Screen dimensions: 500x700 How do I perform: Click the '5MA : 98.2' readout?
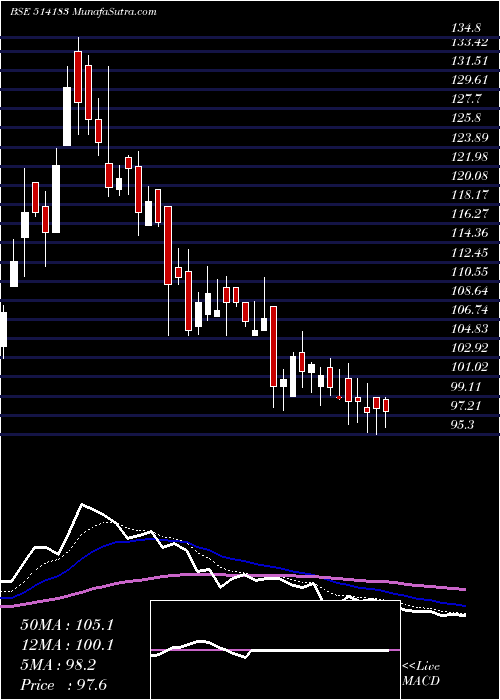pos(58,664)
